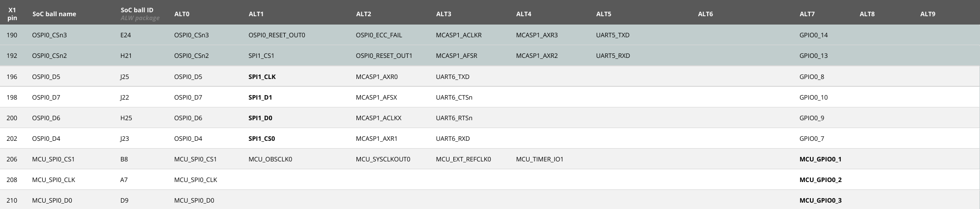This screenshot has width=980, height=209.
Task: Select the GPIO0_14 cell
Action: 813,35
